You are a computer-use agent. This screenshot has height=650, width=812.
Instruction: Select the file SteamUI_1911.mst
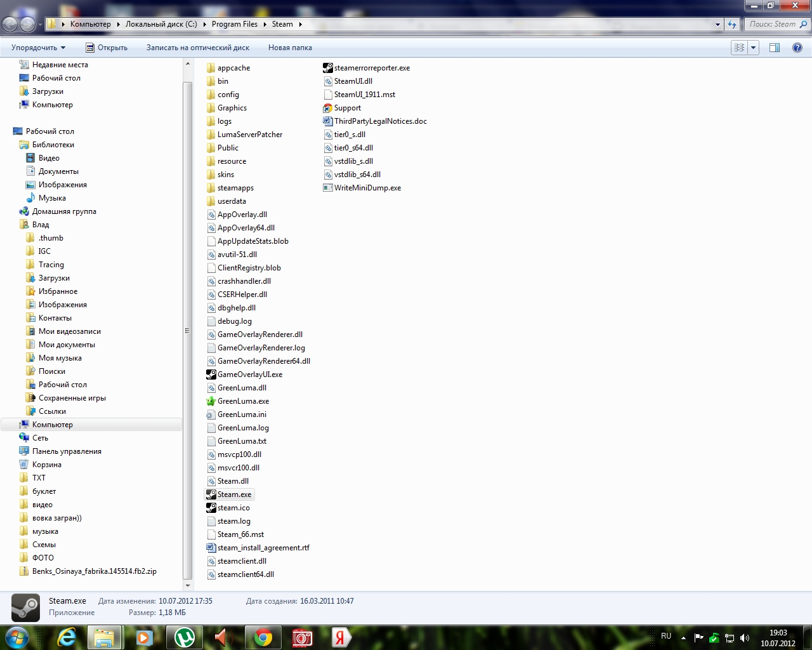(359, 95)
